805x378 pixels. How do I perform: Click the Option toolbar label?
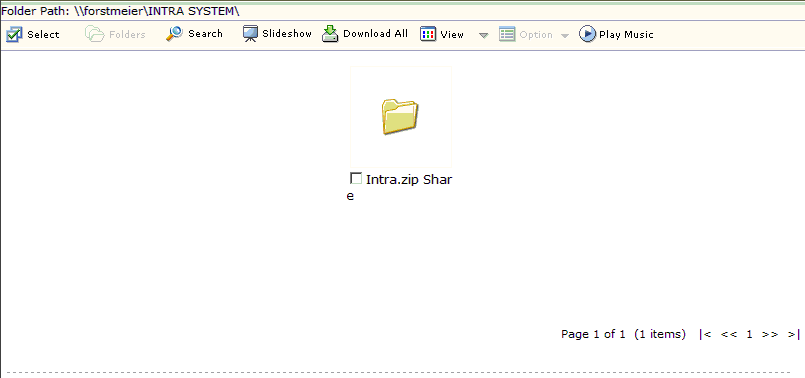pos(536,34)
